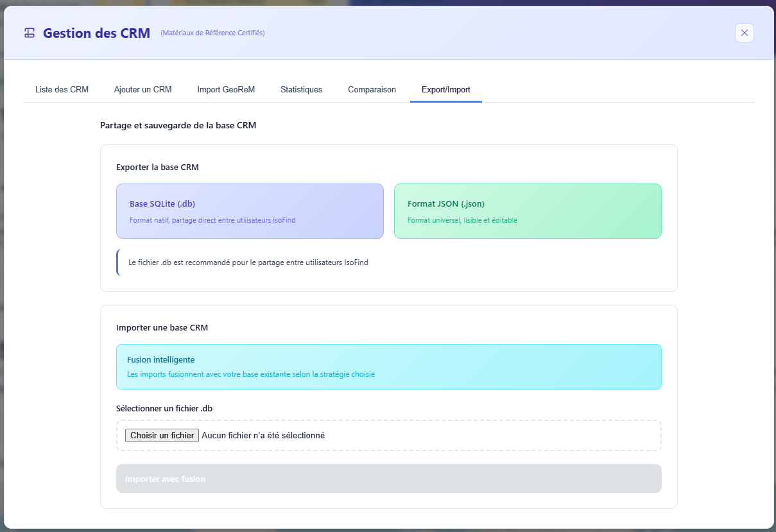Select the Export/Import tab
Viewport: 776px width, 532px height.
pyautogui.click(x=445, y=89)
